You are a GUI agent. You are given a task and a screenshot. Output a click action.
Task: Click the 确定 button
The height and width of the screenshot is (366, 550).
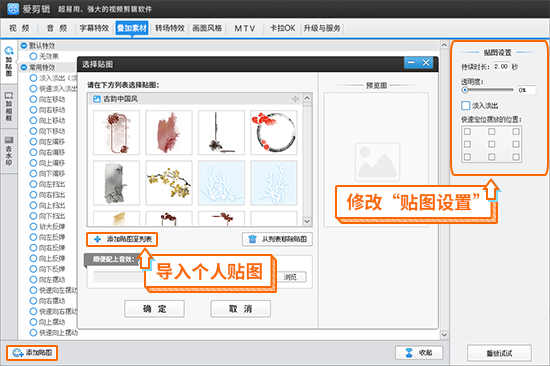(154, 309)
